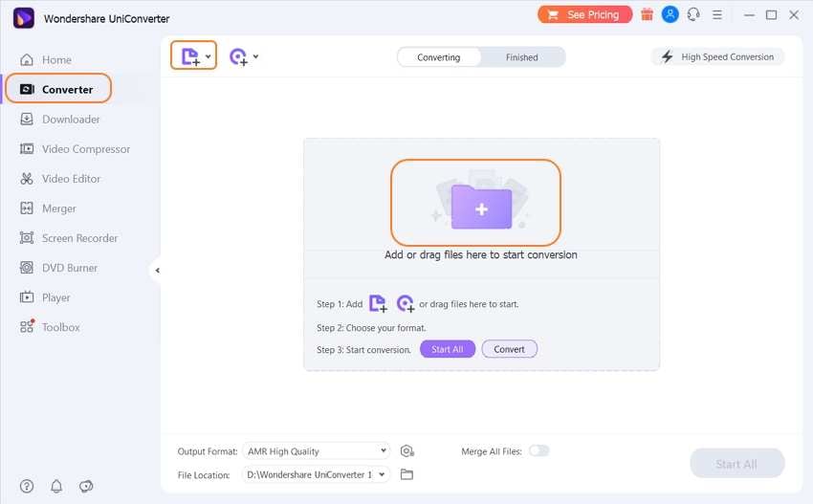Click the "Add or drag files here" text

tap(481, 254)
